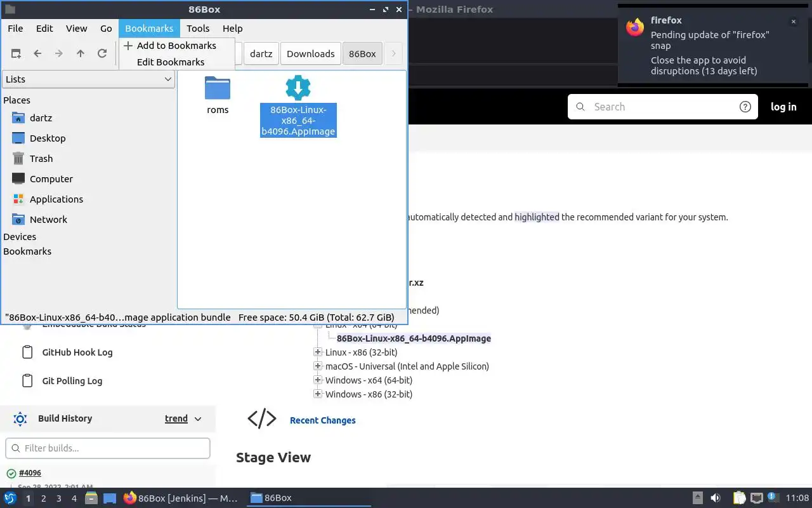This screenshot has width=812, height=508.
Task: Open the Edit menu
Action: point(44,29)
